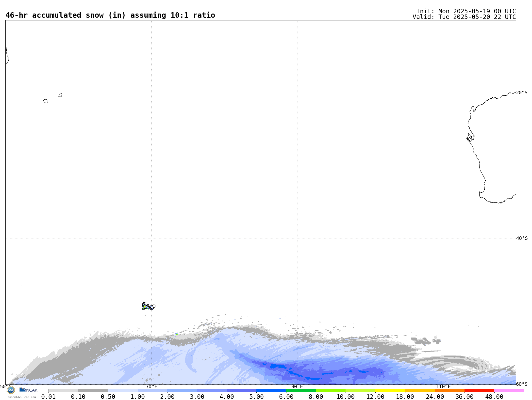This screenshot has width=532, height=400.
Task: Click the 60°S latitude label
Action: tap(522, 384)
